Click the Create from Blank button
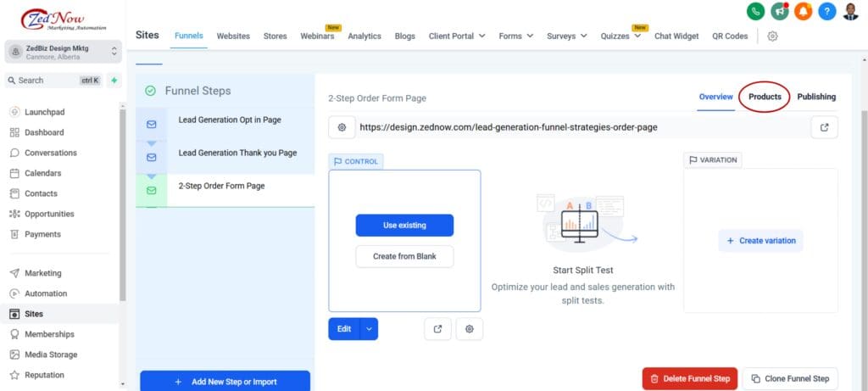This screenshot has height=391, width=868. (404, 256)
